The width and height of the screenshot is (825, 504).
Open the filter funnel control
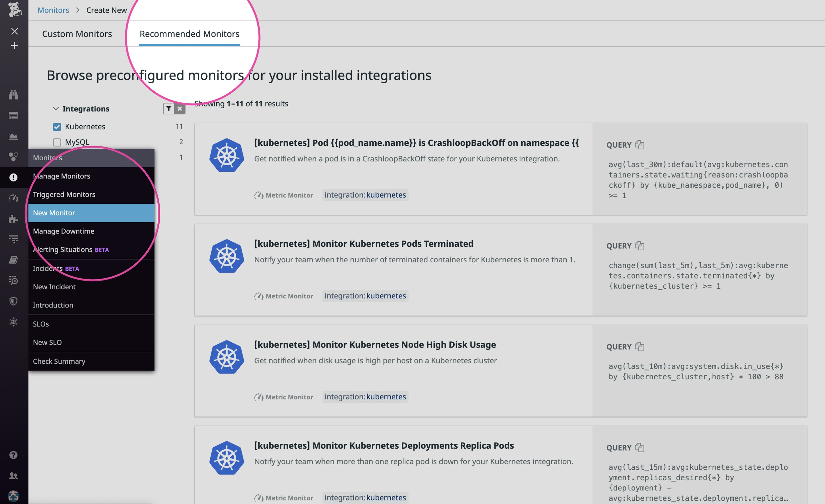click(169, 109)
